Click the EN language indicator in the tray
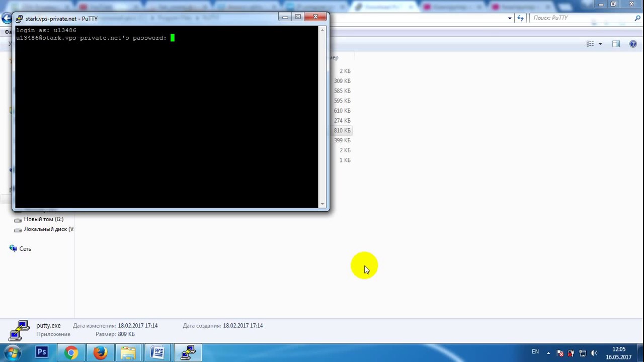This screenshot has width=644, height=362. (x=535, y=352)
